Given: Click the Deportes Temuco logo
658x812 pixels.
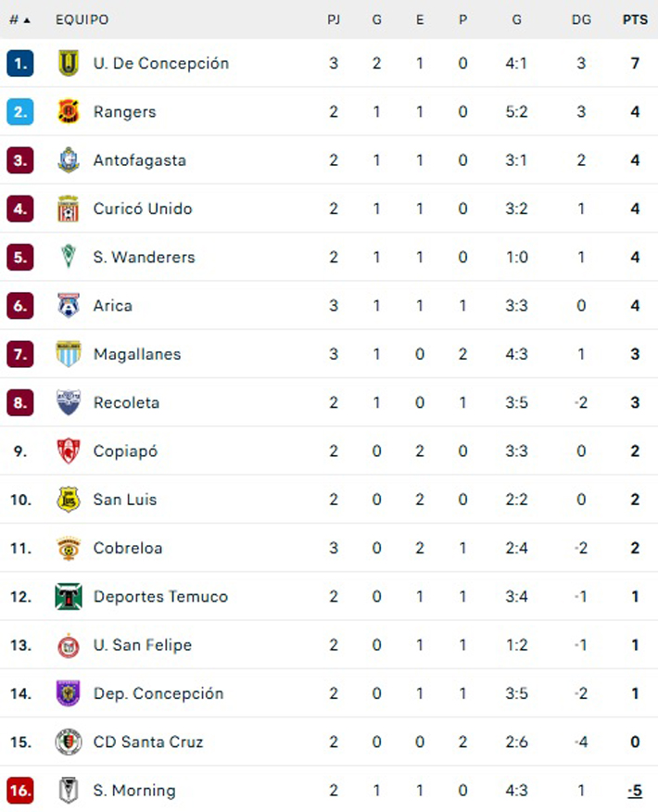Looking at the screenshot, I should point(69,596).
